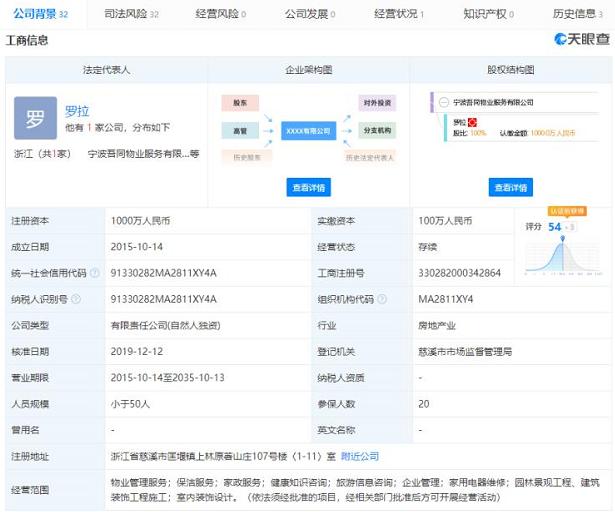Select company type 有限责任公司(自然人独资)
The image size is (615, 512).
click(166, 325)
